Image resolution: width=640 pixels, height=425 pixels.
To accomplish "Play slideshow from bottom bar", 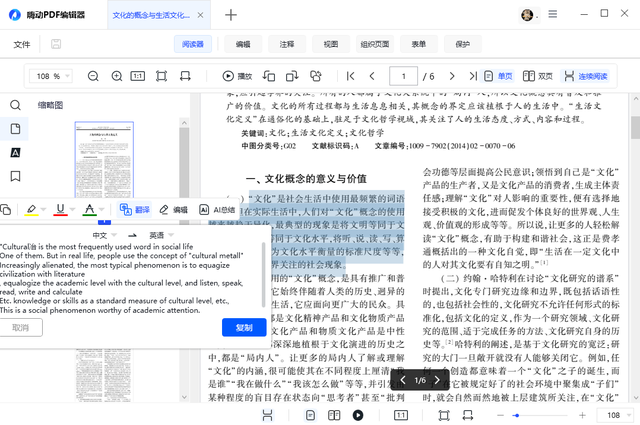I will (x=358, y=415).
